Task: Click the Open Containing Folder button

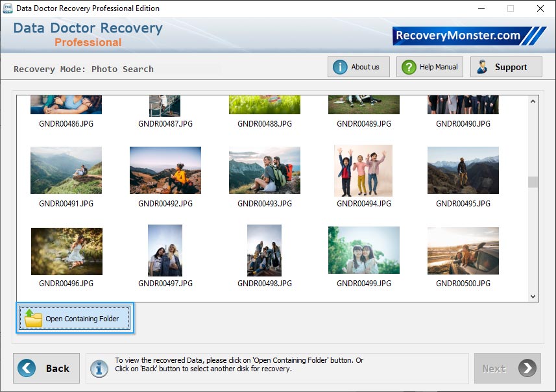Action: click(x=74, y=318)
